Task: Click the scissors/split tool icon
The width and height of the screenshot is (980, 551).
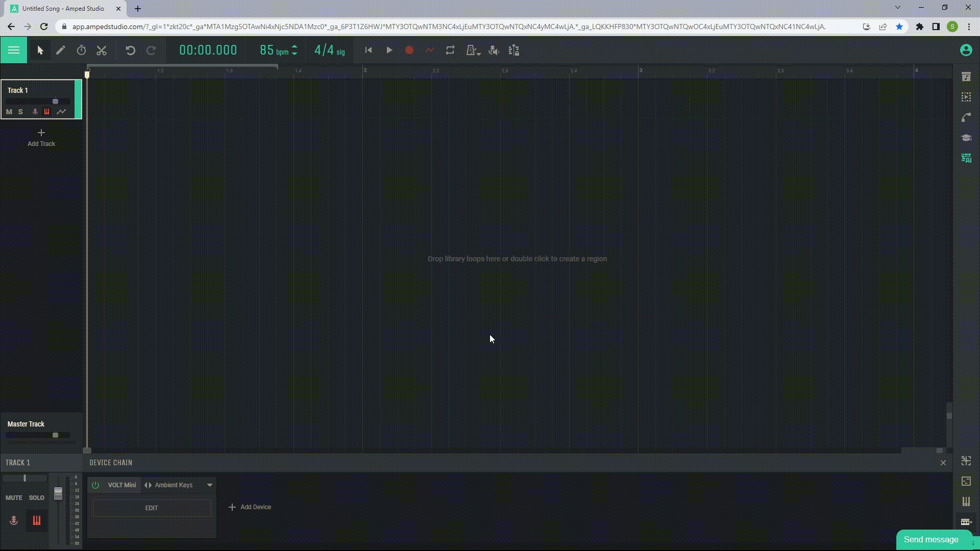Action: click(101, 51)
